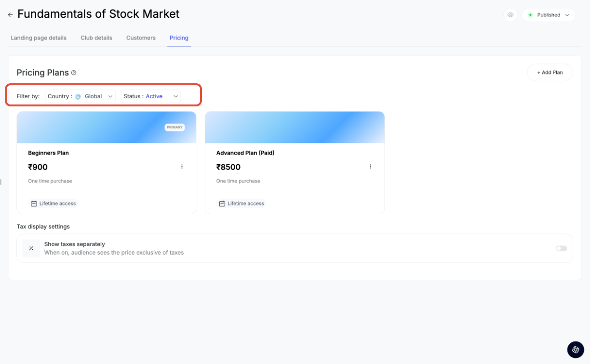Switch to the Customers tab
The width and height of the screenshot is (590, 364).
pos(141,38)
